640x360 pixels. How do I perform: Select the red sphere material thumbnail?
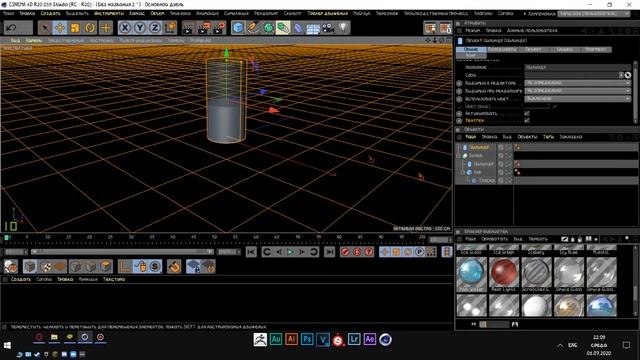click(x=504, y=272)
